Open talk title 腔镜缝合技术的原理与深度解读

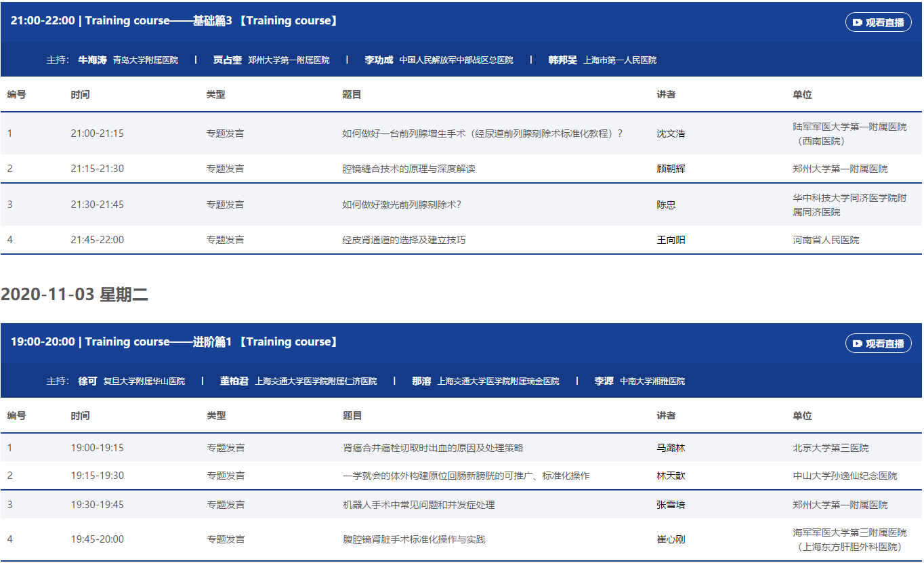pos(408,169)
